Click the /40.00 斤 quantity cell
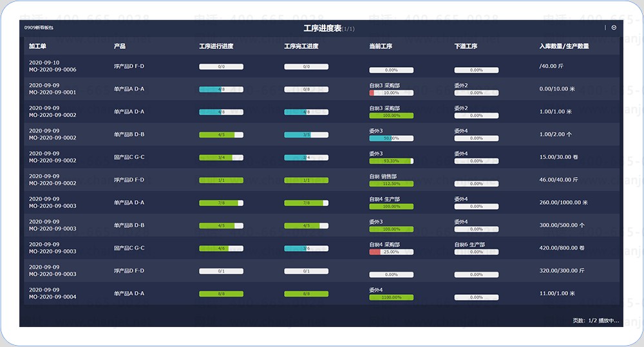Viewport: 644px width, 347px height. click(551, 66)
